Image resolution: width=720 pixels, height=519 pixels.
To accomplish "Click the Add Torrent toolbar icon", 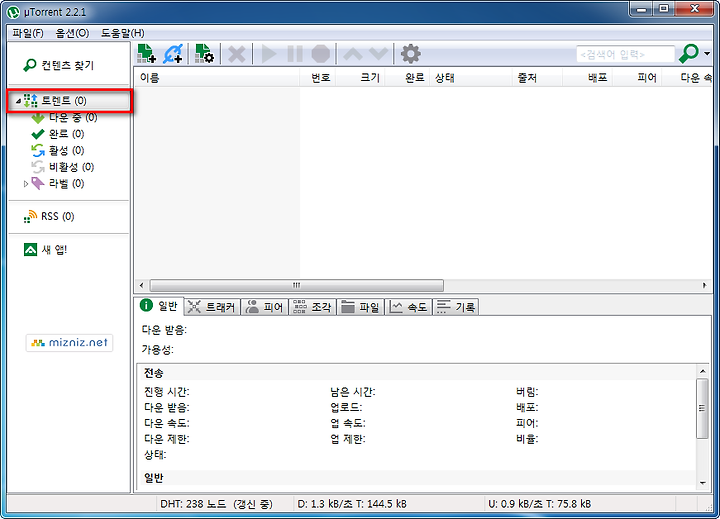I will (x=147, y=54).
